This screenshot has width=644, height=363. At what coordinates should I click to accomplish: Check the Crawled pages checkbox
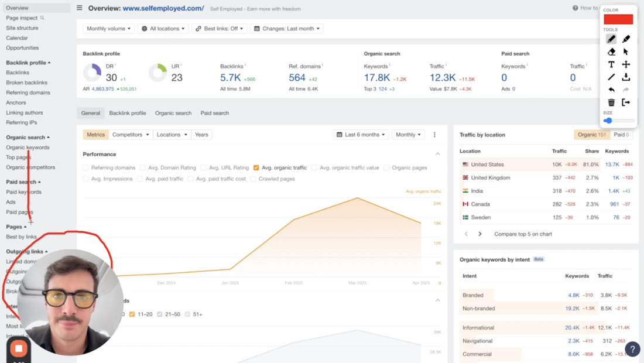253,179
